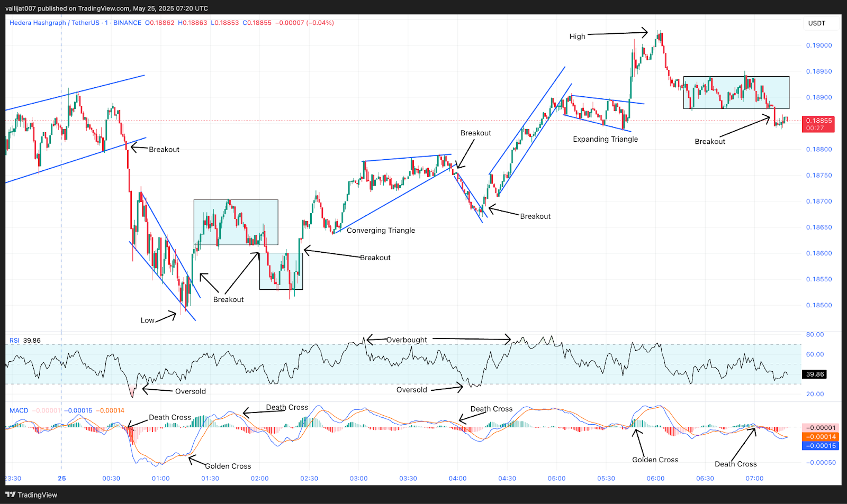The image size is (847, 504).
Task: Click the TradingView logo at the bottom
Action: pyautogui.click(x=31, y=495)
